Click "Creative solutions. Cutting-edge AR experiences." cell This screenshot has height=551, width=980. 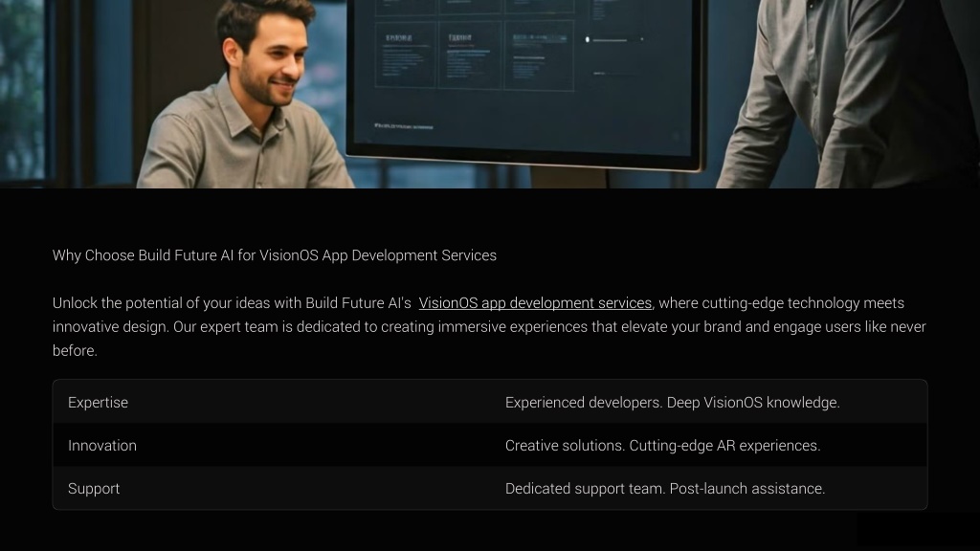click(709, 445)
